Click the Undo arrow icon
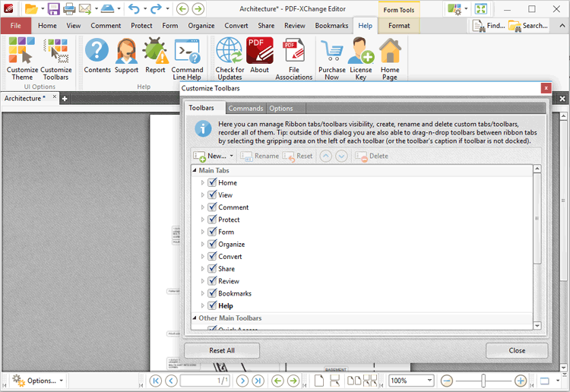Image resolution: width=570 pixels, height=392 pixels. [134, 8]
